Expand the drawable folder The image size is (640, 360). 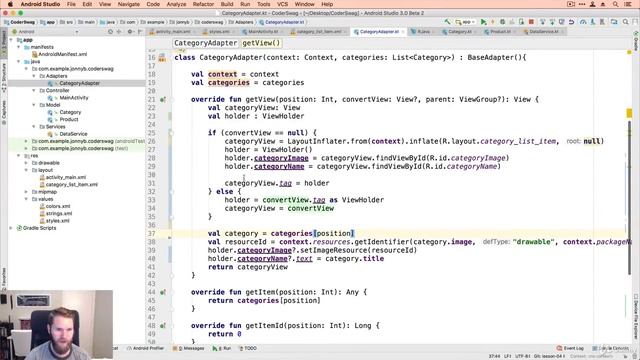pyautogui.click(x=27, y=163)
